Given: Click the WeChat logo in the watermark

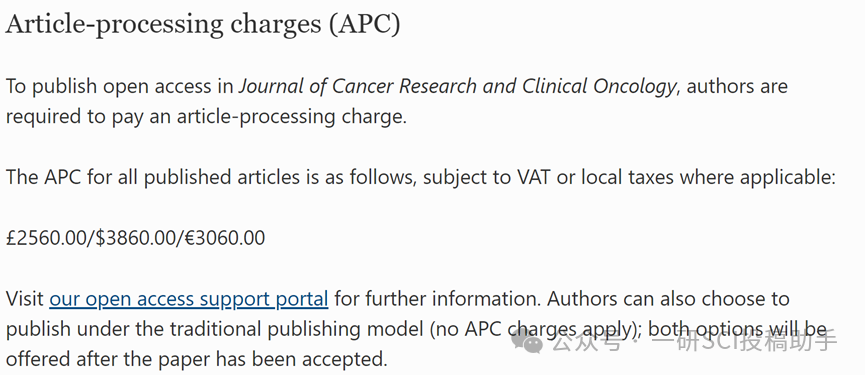Looking at the screenshot, I should [526, 344].
